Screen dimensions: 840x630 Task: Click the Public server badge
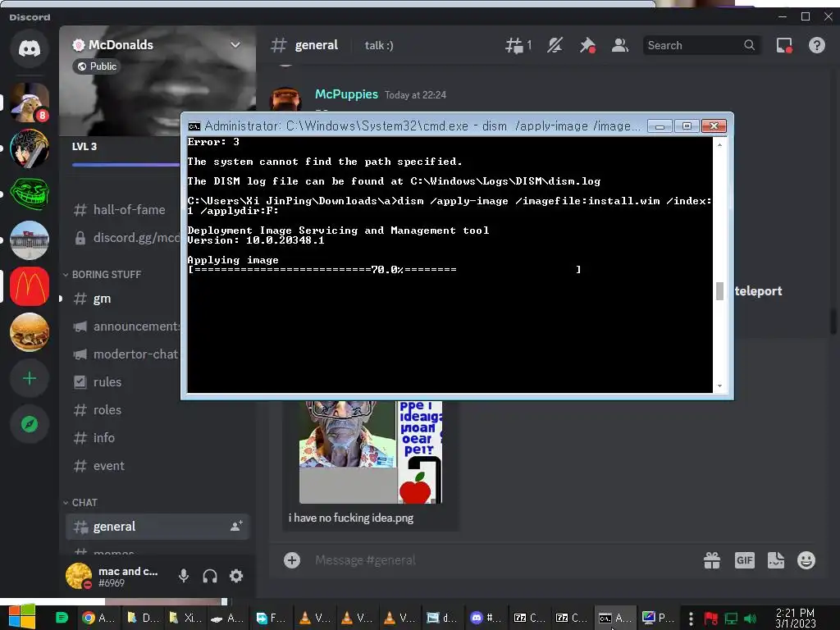[x=97, y=66]
